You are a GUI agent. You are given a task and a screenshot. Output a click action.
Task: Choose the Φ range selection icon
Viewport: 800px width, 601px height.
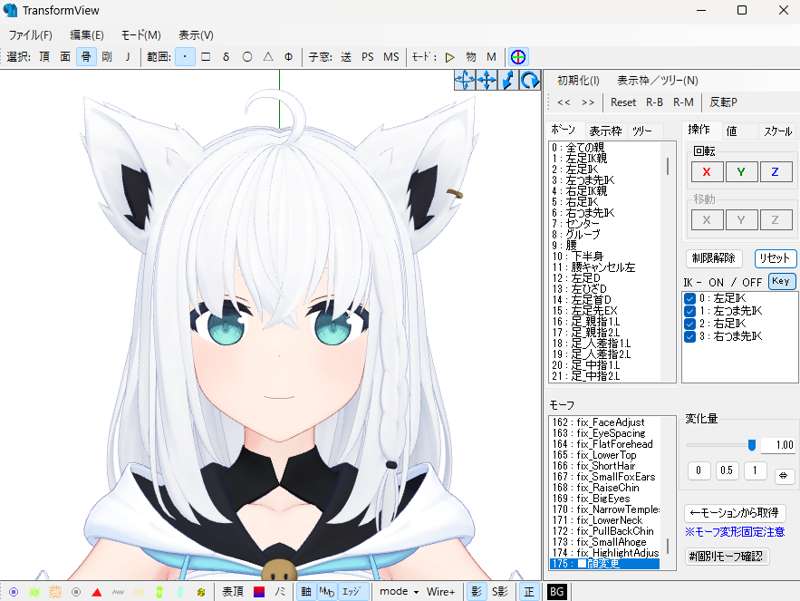[288, 57]
